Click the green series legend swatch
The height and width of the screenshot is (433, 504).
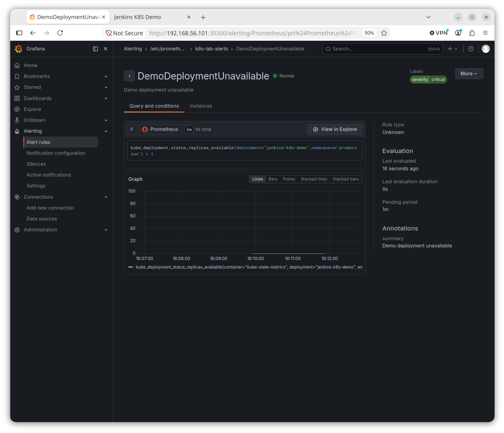(x=131, y=267)
